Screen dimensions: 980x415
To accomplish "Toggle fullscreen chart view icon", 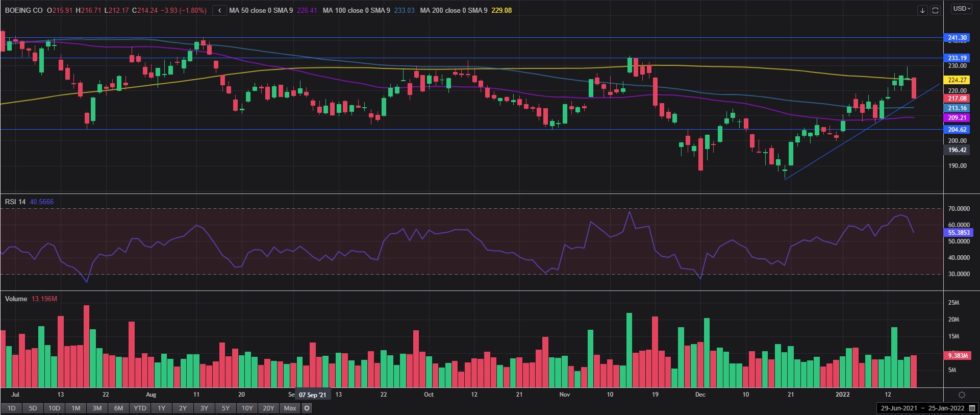I will click(x=935, y=10).
